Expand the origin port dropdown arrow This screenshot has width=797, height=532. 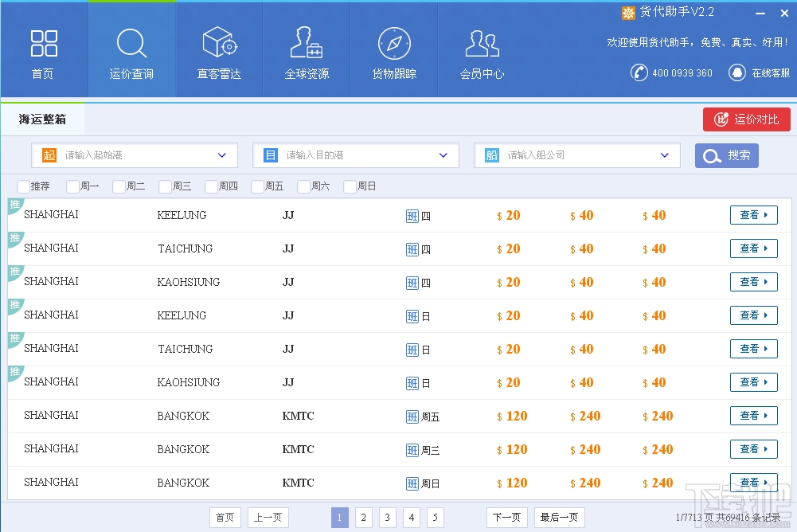(x=221, y=155)
